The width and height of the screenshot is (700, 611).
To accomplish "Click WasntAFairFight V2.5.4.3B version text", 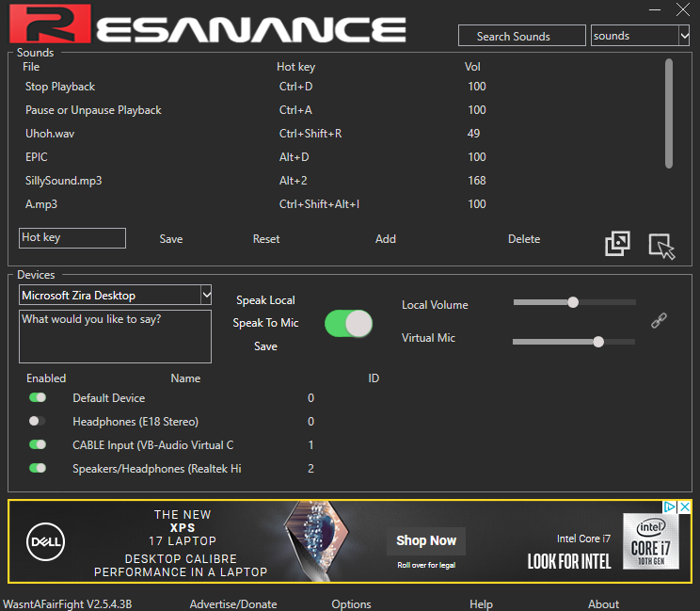I will coord(68,603).
